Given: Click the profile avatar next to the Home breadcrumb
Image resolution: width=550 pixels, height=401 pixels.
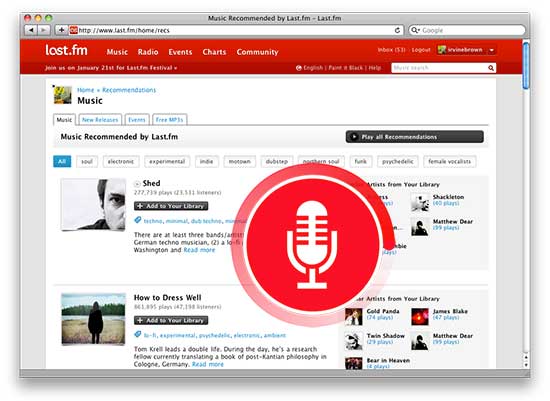Looking at the screenshot, I should (x=63, y=95).
